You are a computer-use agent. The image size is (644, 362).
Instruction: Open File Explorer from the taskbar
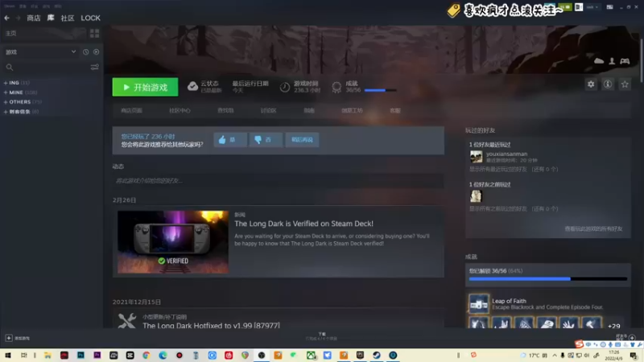coord(47,355)
